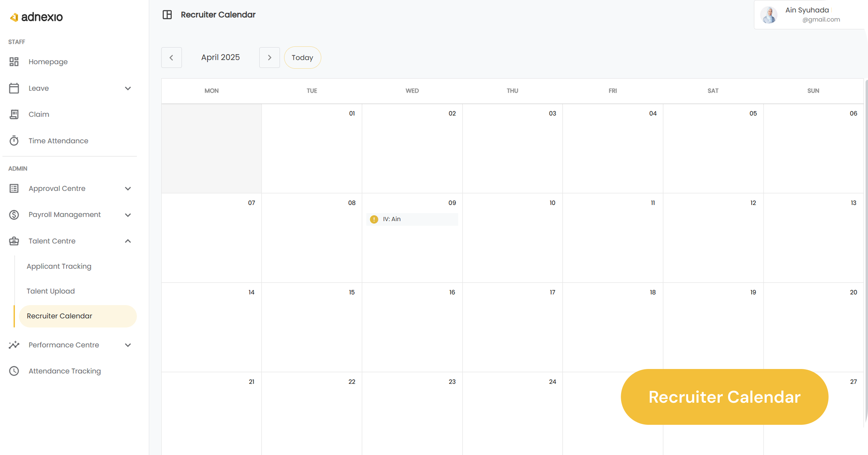Click the Performance Centre chart icon

tap(14, 345)
